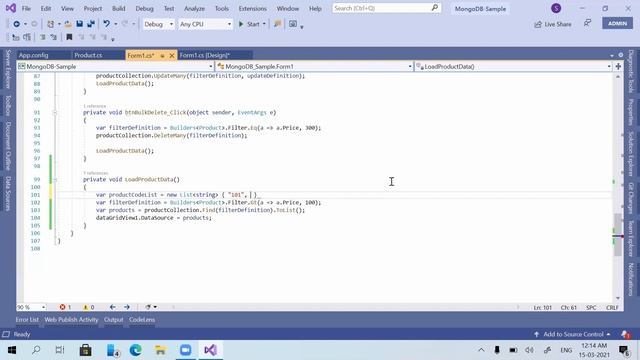The width and height of the screenshot is (640, 360).
Task: Click the Start debugging button
Action: [249, 24]
